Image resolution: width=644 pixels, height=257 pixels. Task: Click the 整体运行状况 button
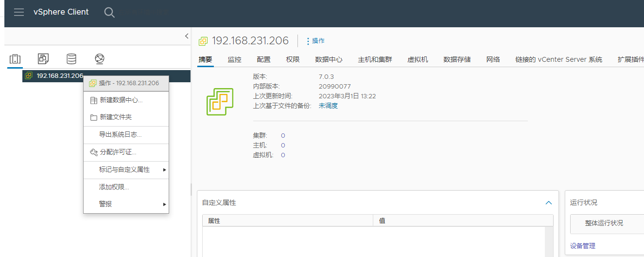(x=607, y=223)
